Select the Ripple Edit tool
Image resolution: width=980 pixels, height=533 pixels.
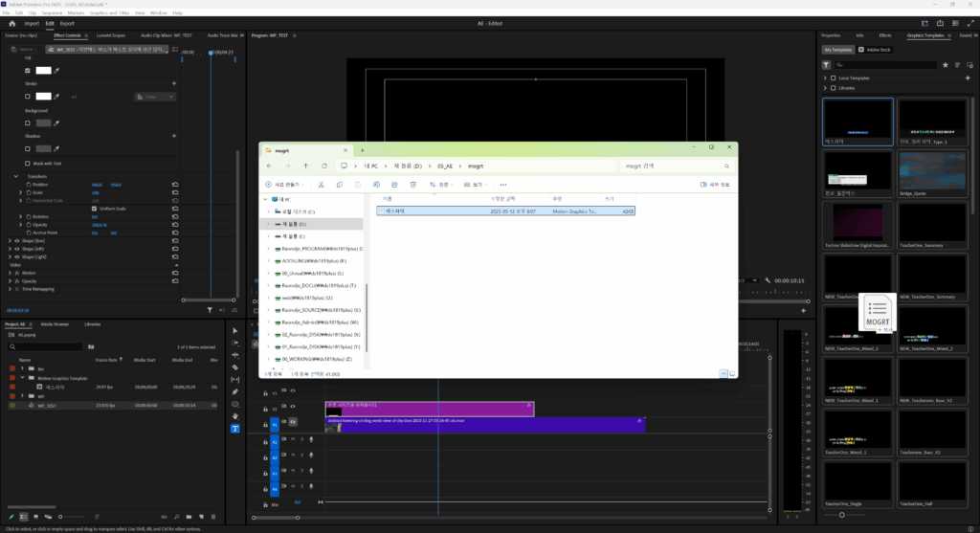click(235, 355)
